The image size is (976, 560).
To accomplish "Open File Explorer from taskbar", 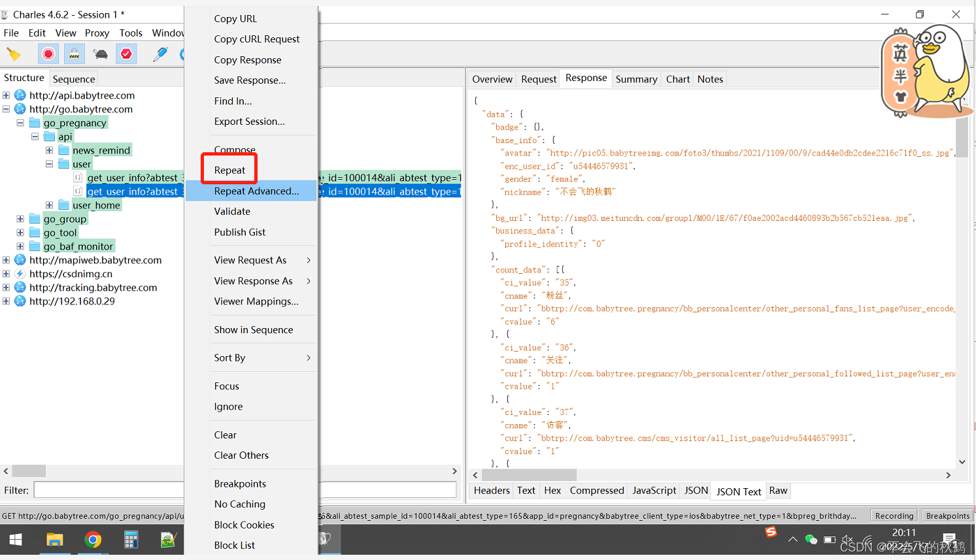I will pos(54,540).
